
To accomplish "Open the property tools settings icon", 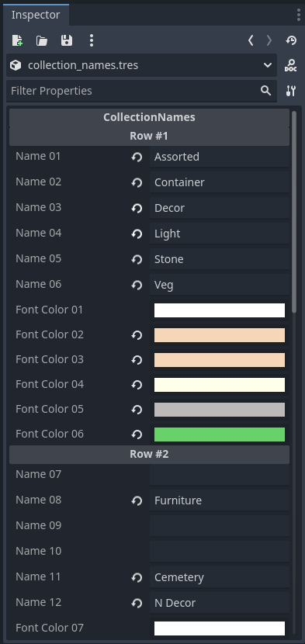I will (x=291, y=91).
